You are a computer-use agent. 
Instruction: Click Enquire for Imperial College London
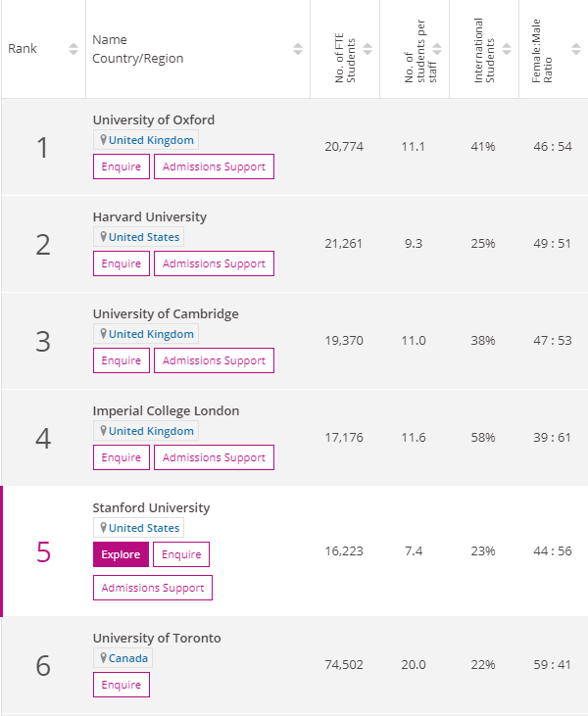tap(122, 457)
